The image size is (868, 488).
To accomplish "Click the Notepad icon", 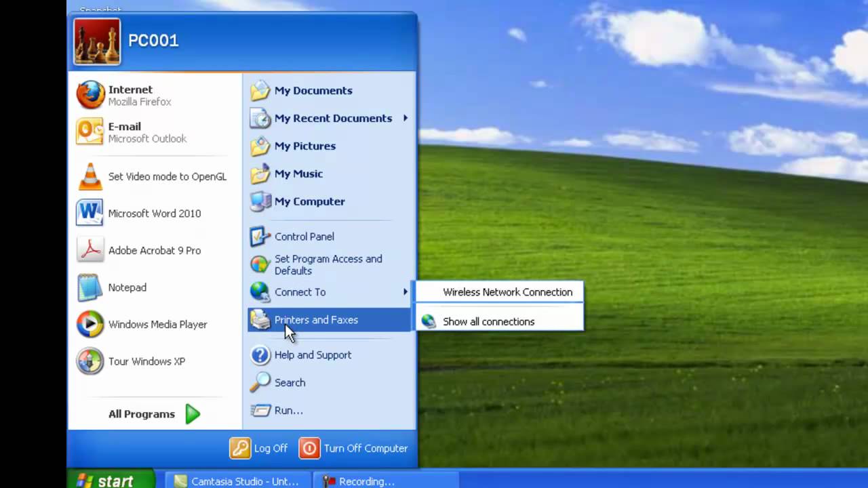I will [x=90, y=287].
